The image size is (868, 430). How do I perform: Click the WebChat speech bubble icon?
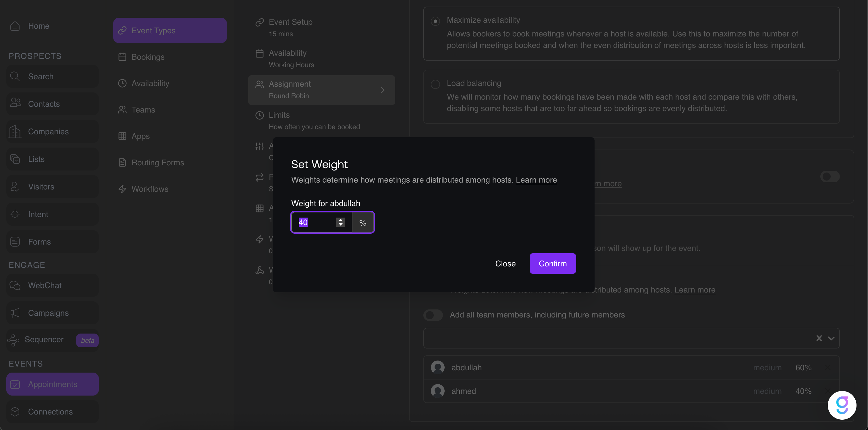tap(15, 286)
